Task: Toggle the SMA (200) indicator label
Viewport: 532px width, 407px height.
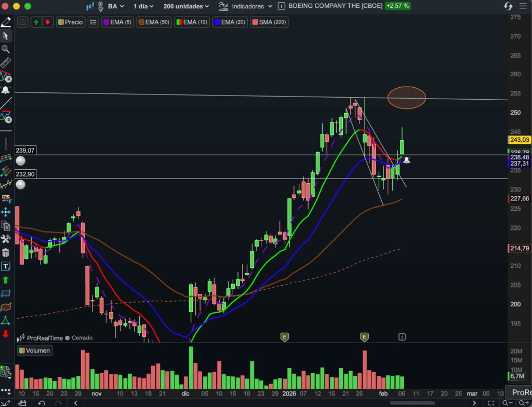Action: point(269,22)
